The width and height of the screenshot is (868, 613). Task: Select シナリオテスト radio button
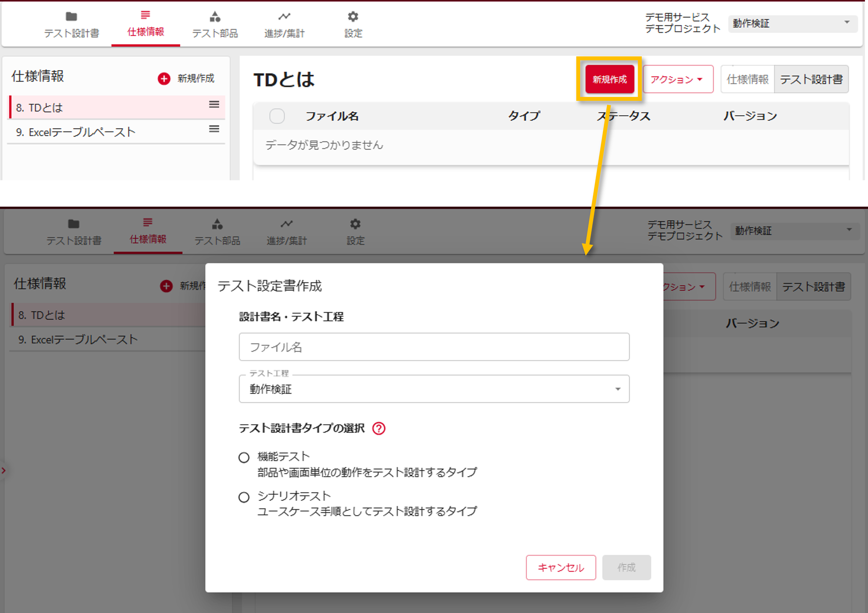tap(244, 497)
